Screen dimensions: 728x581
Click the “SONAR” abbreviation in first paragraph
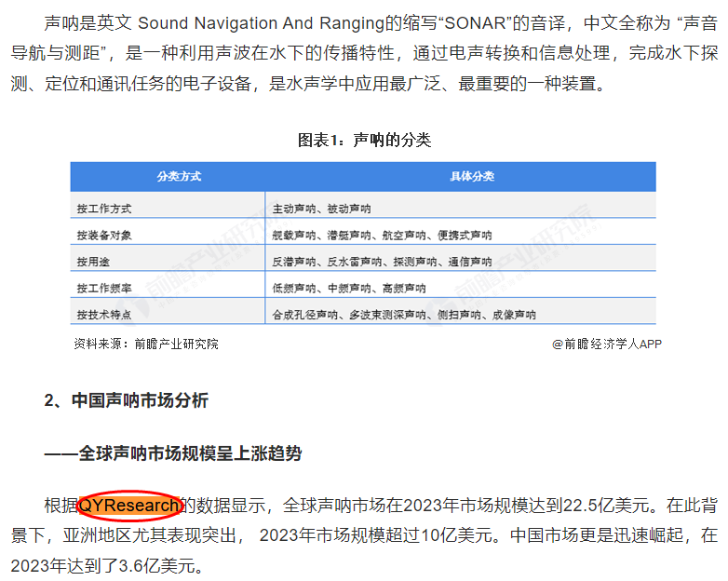pyautogui.click(x=475, y=23)
